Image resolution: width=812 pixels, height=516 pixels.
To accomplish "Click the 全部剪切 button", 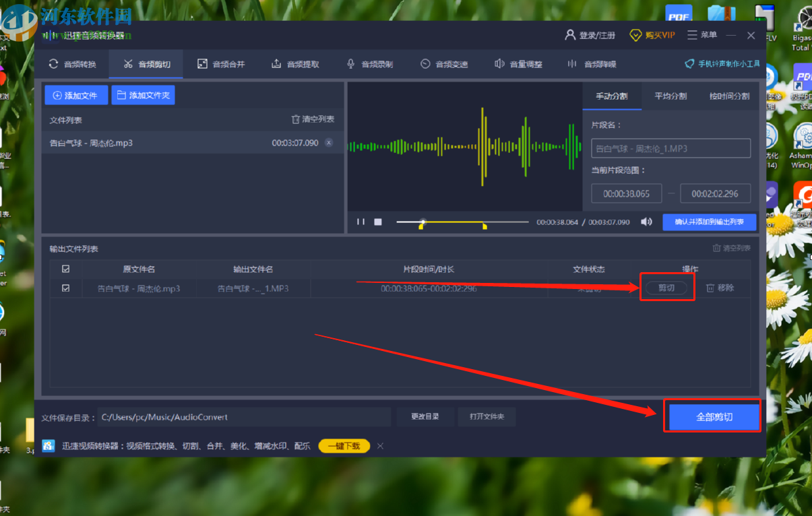I will 714,417.
